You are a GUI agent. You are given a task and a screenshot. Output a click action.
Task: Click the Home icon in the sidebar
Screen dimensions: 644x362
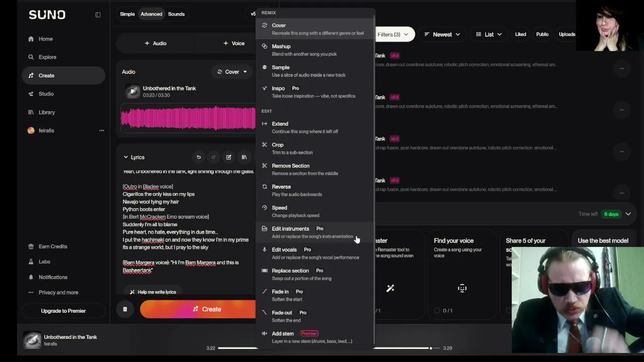(31, 39)
